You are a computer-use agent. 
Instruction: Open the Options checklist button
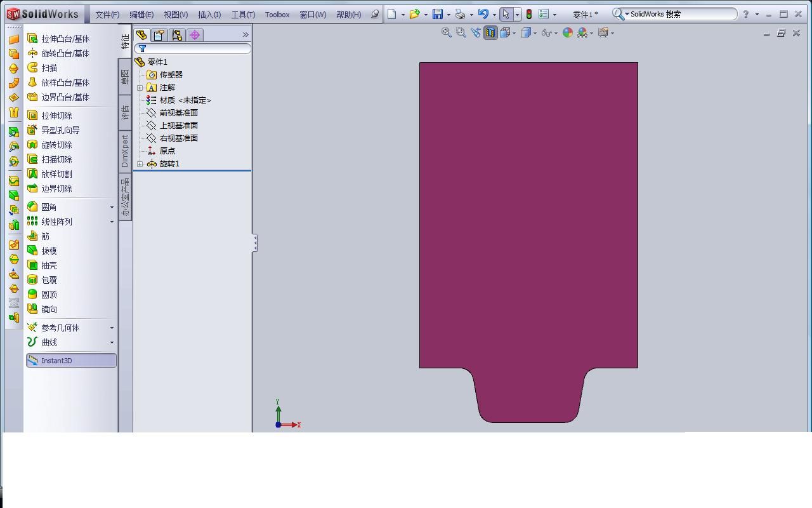pyautogui.click(x=544, y=14)
